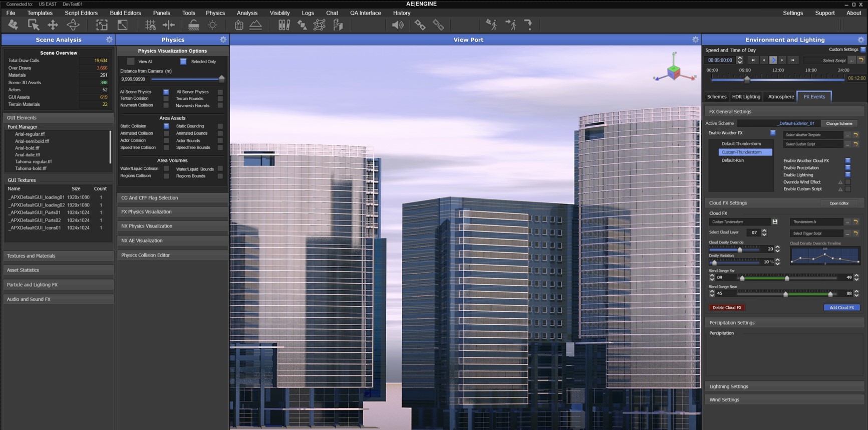Click the save icon beside Custom-Thunderstorm field
The height and width of the screenshot is (430, 868).
775,222
